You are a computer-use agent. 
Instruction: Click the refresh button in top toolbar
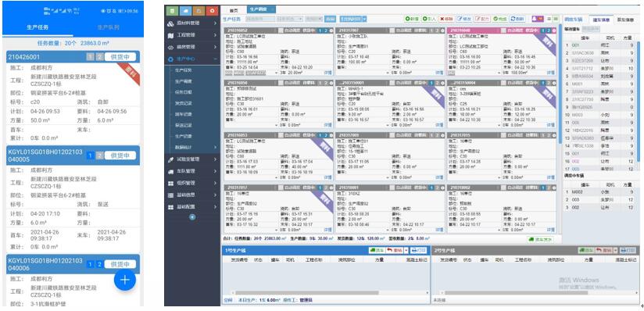(517, 19)
